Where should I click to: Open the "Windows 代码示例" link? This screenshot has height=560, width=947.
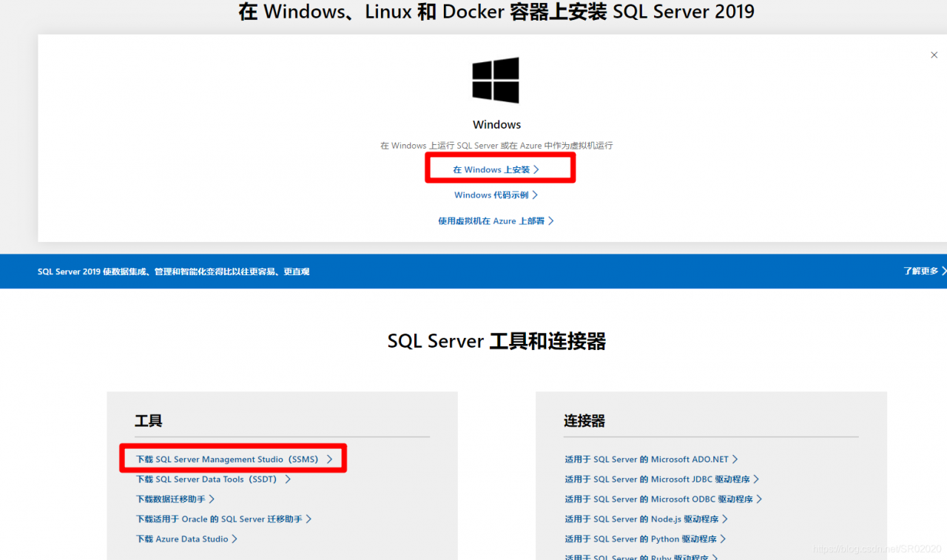(496, 195)
